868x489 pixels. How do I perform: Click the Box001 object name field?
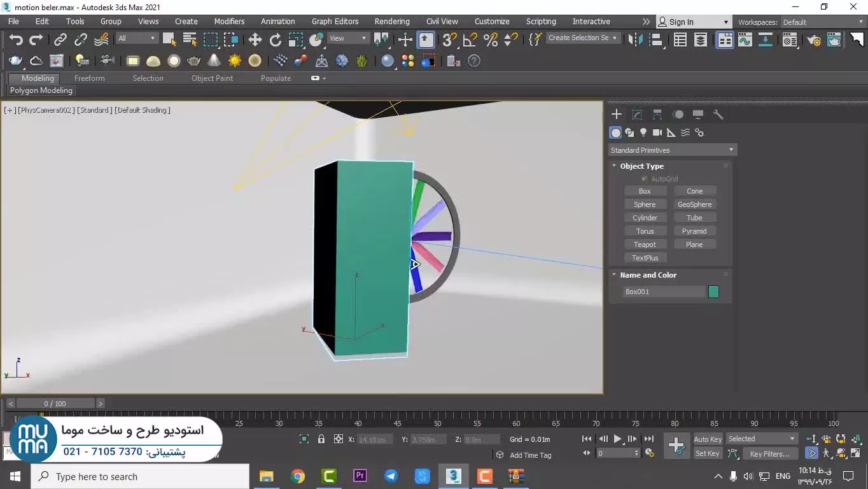[x=664, y=292]
